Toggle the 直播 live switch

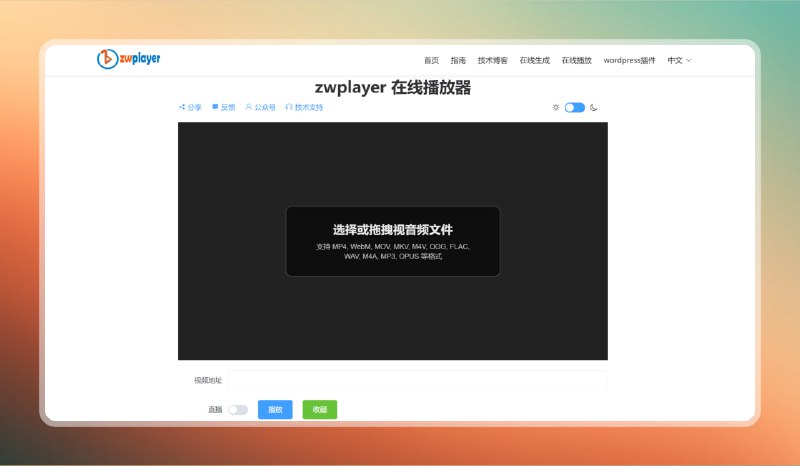pos(238,410)
